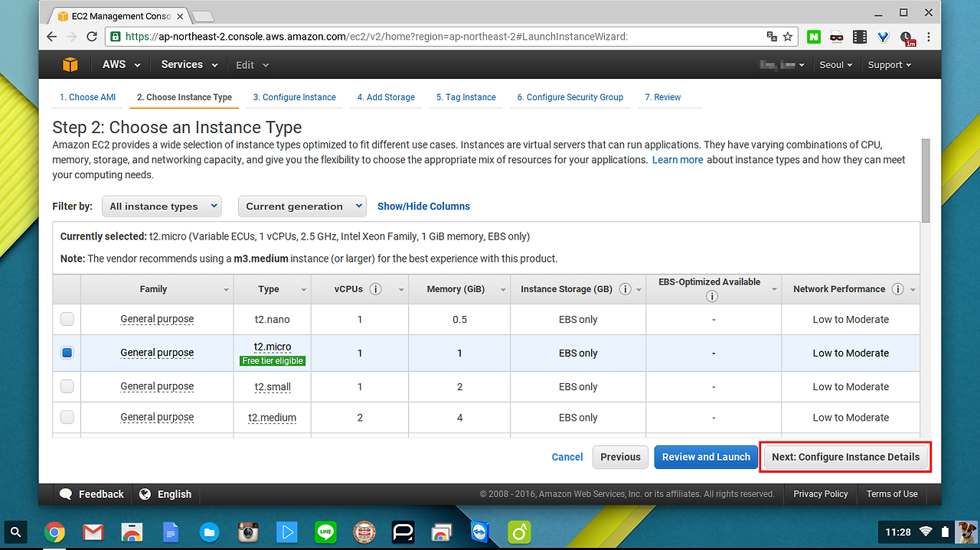This screenshot has width=980, height=550.
Task: Click the browser address bar URL
Action: click(x=376, y=37)
